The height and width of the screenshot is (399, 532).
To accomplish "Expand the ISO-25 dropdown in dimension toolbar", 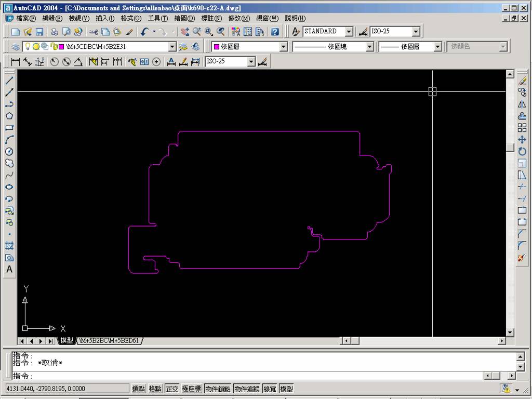I will pos(251,62).
